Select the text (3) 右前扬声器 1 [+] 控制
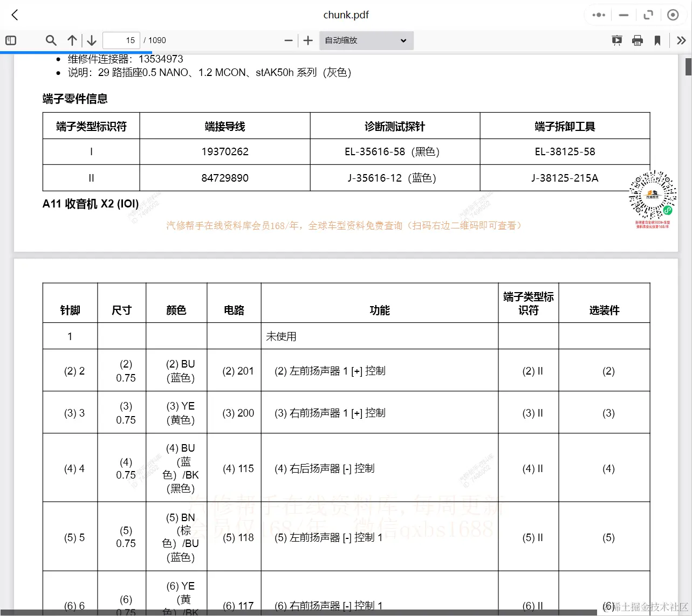The width and height of the screenshot is (692, 616). (330, 413)
